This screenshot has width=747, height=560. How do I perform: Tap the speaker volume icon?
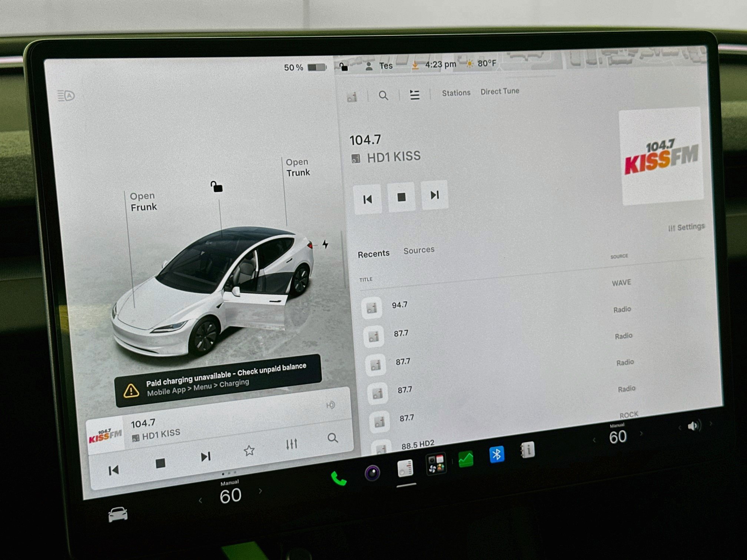tap(694, 426)
